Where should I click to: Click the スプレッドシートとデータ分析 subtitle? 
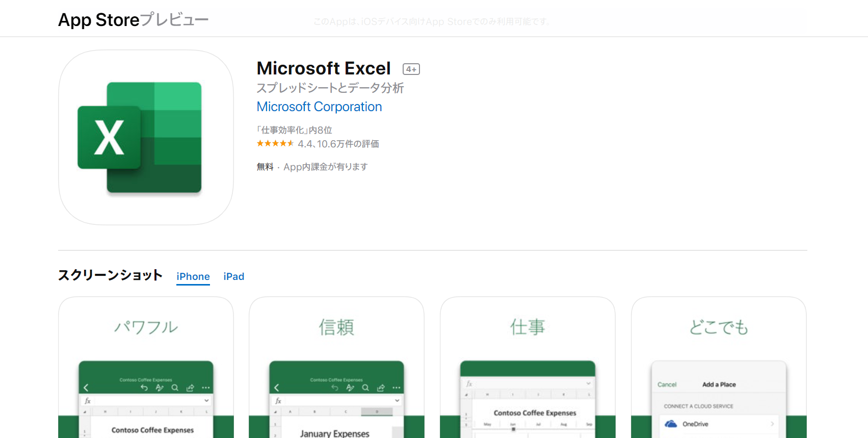pyautogui.click(x=330, y=88)
